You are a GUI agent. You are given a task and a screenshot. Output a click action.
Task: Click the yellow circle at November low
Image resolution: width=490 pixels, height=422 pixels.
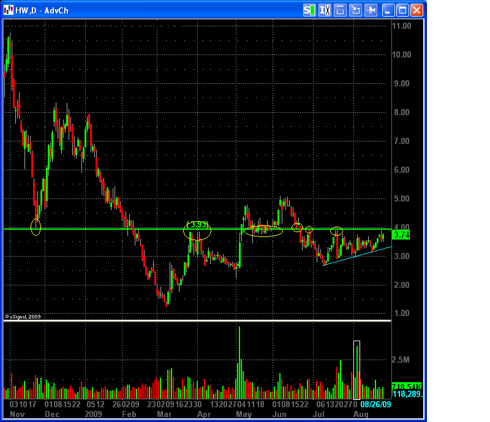(x=36, y=227)
